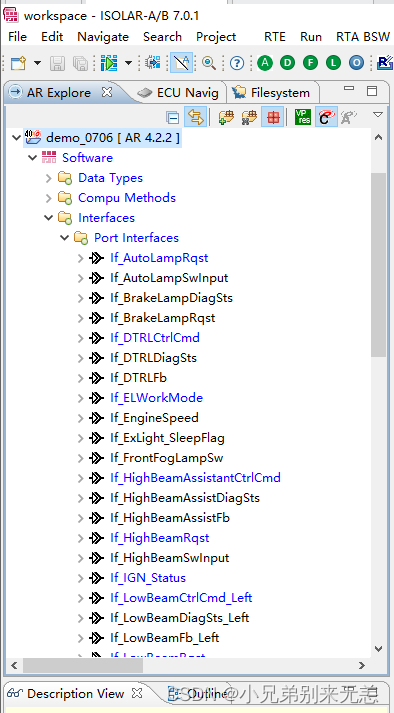Viewport: 394px width, 713px height.
Task: Toggle the highlighted pencil editor toolbar button
Action: (182, 63)
